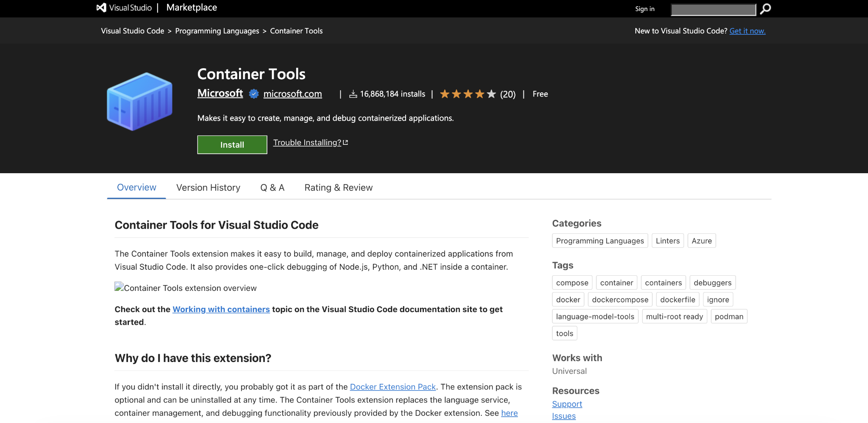The width and height of the screenshot is (868, 423).
Task: Click the docker tag
Action: click(x=568, y=300)
